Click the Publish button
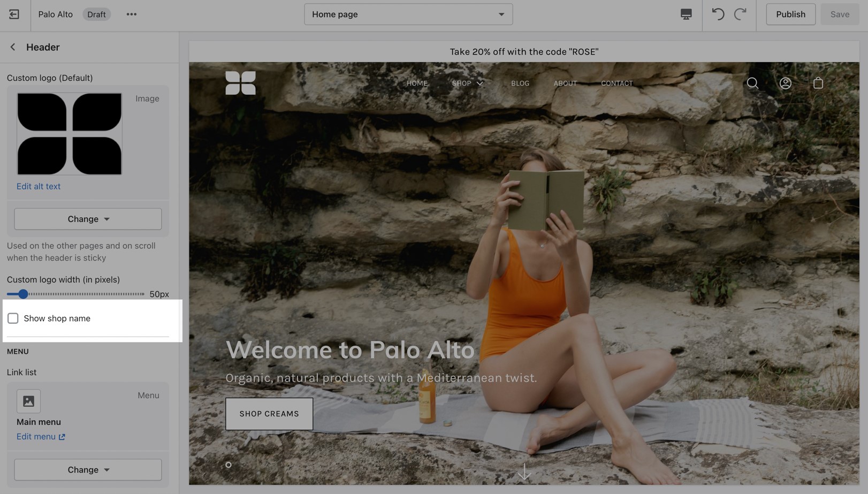This screenshot has width=868, height=494. (790, 14)
